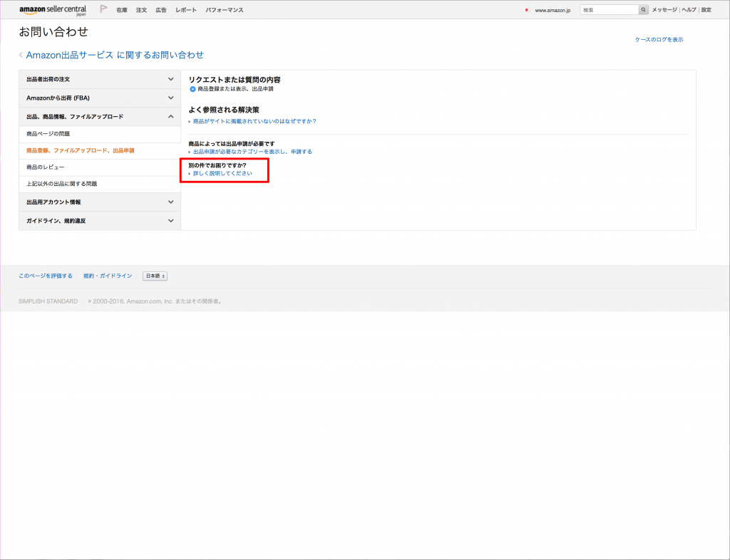730x560 pixels.
Task: Open 商品がサイトに掲載されていないのはなぜですか link
Action: 255,121
